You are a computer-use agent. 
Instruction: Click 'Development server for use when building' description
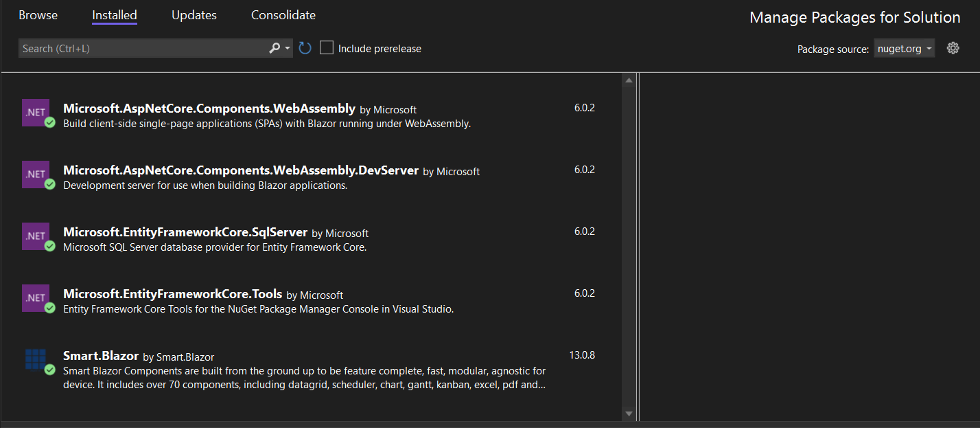[205, 185]
